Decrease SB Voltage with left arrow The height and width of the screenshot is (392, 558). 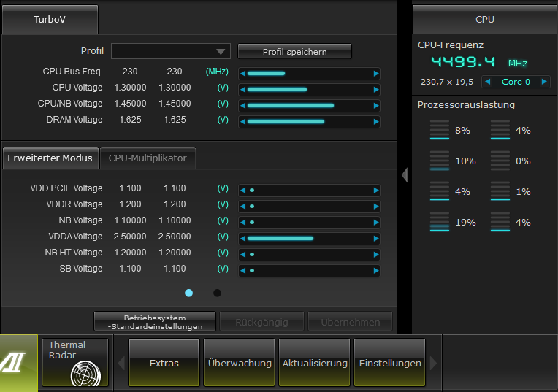(x=242, y=270)
